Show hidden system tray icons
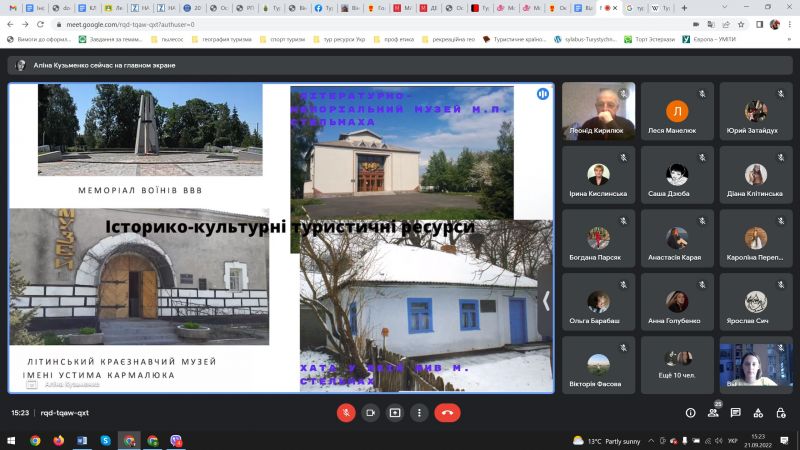800x450 pixels. tap(651, 441)
